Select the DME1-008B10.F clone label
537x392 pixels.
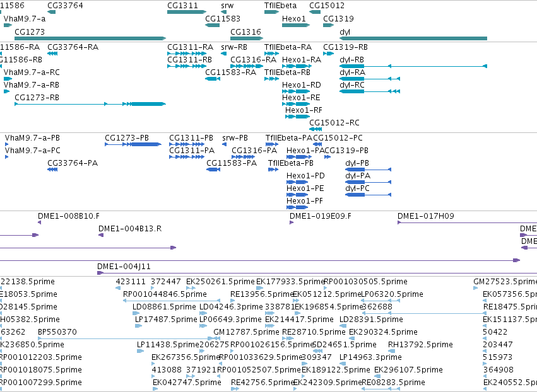(x=69, y=216)
